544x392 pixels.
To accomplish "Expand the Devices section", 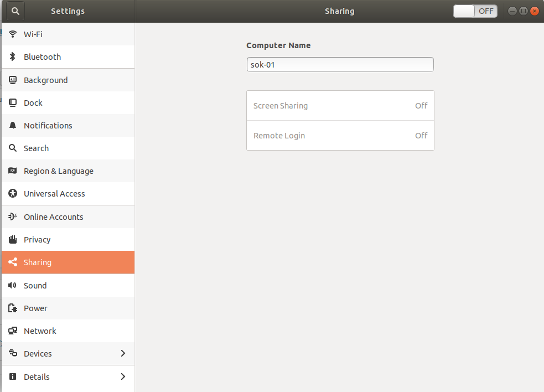I will tap(68, 353).
